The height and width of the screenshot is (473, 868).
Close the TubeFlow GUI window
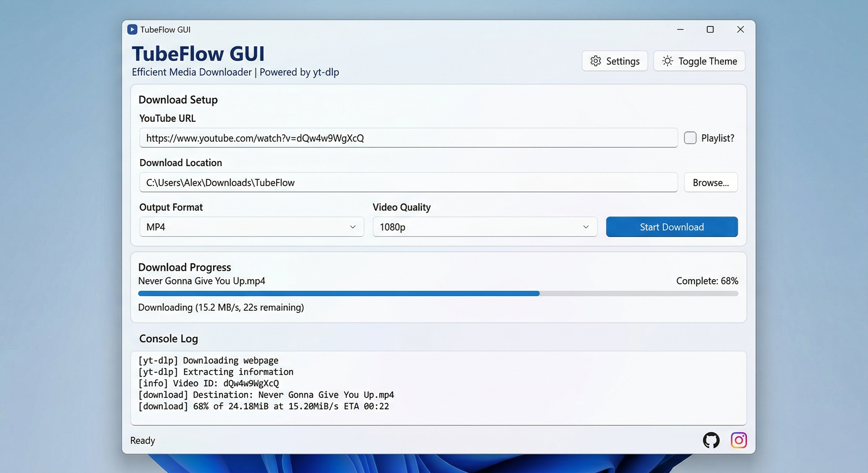click(740, 30)
